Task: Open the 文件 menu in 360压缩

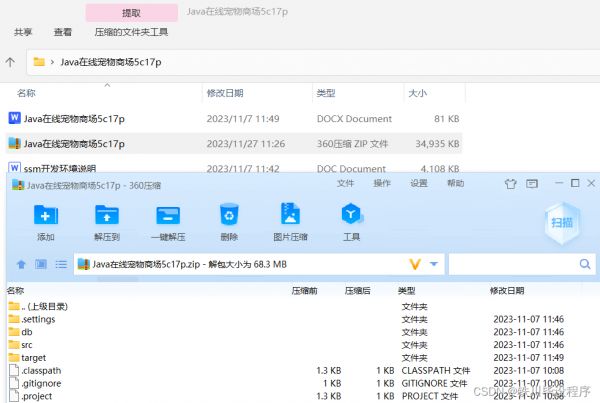Action: [x=345, y=183]
